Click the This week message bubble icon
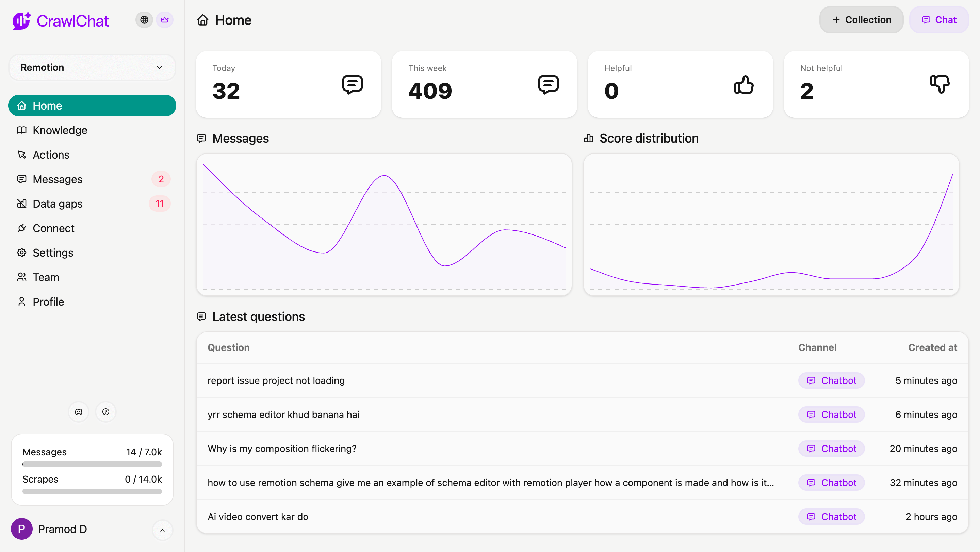The height and width of the screenshot is (552, 980). [548, 84]
